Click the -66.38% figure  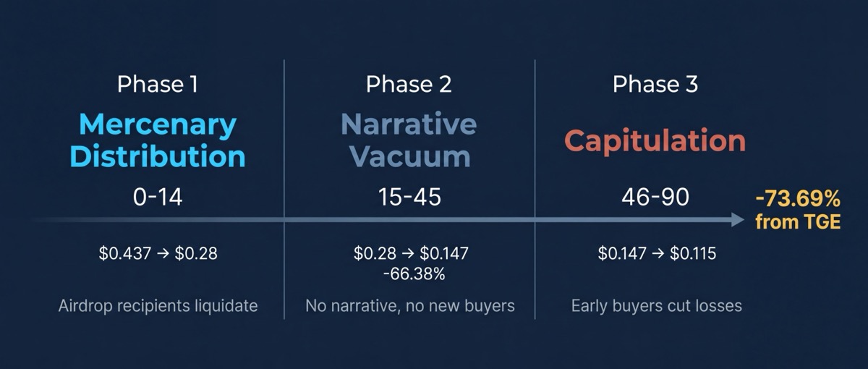coord(411,275)
